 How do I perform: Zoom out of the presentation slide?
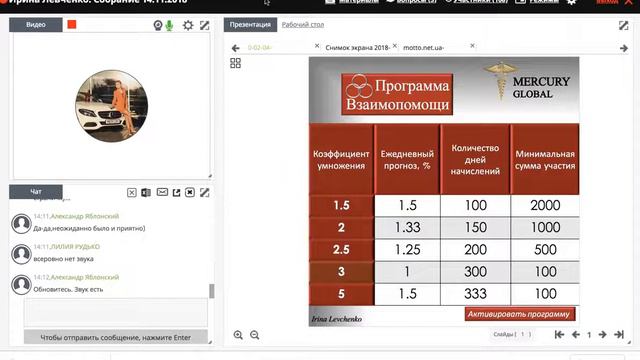click(x=255, y=335)
